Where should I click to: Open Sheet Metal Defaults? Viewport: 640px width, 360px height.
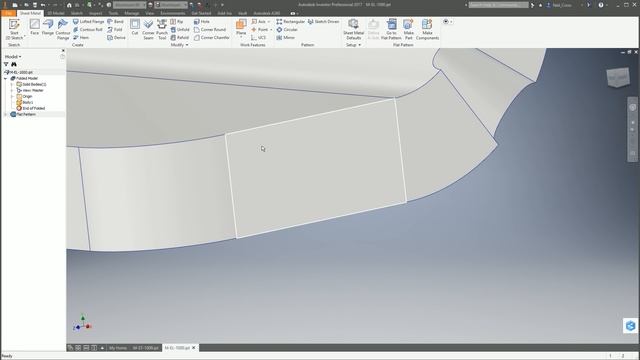point(353,29)
